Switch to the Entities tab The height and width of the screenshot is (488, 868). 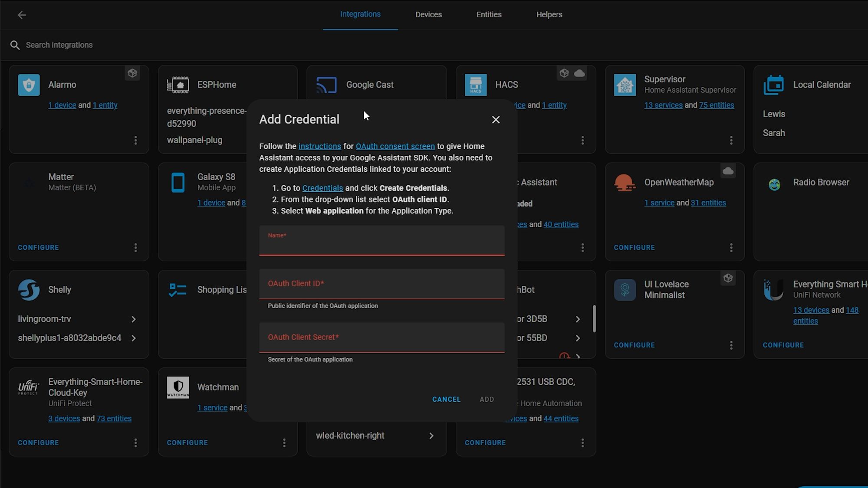coord(488,14)
